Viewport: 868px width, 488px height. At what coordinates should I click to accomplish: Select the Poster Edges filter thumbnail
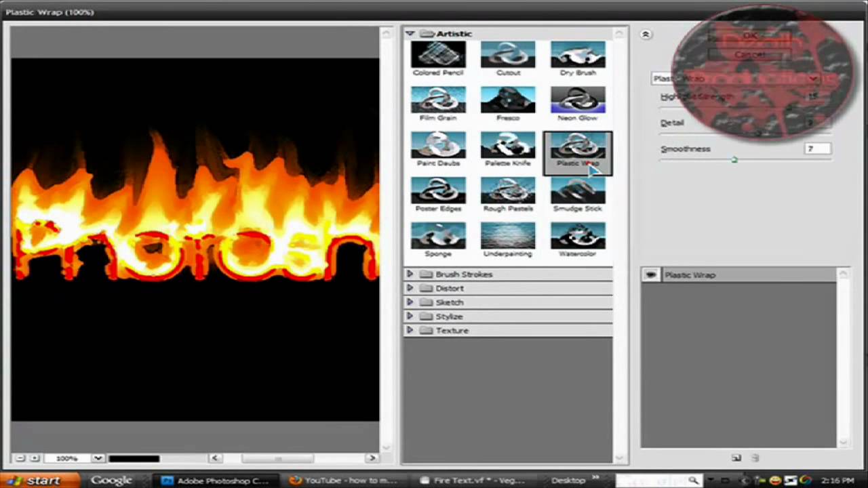pyautogui.click(x=438, y=195)
